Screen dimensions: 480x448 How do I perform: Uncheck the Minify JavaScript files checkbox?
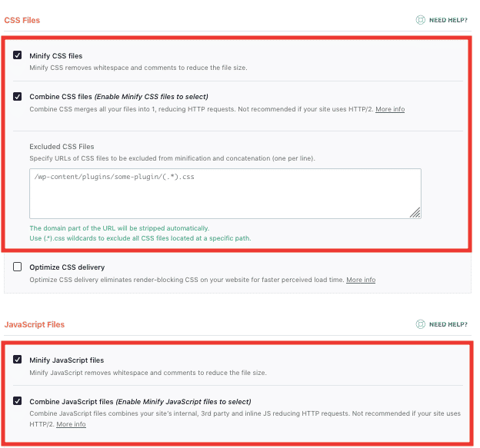(18, 360)
